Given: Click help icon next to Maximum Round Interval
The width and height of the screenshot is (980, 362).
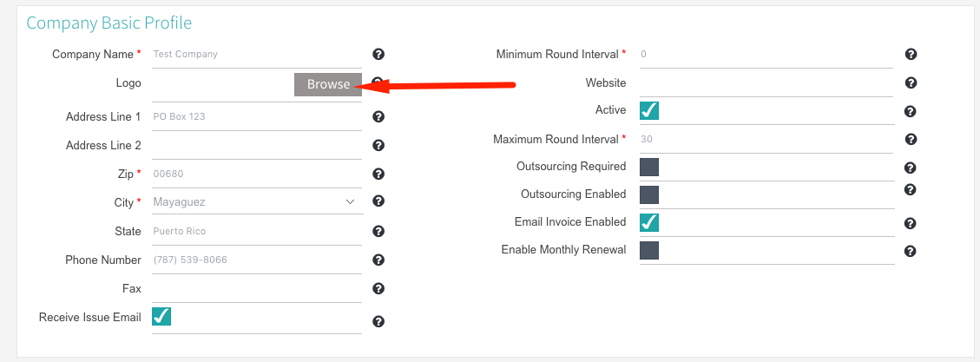Looking at the screenshot, I should point(911,140).
